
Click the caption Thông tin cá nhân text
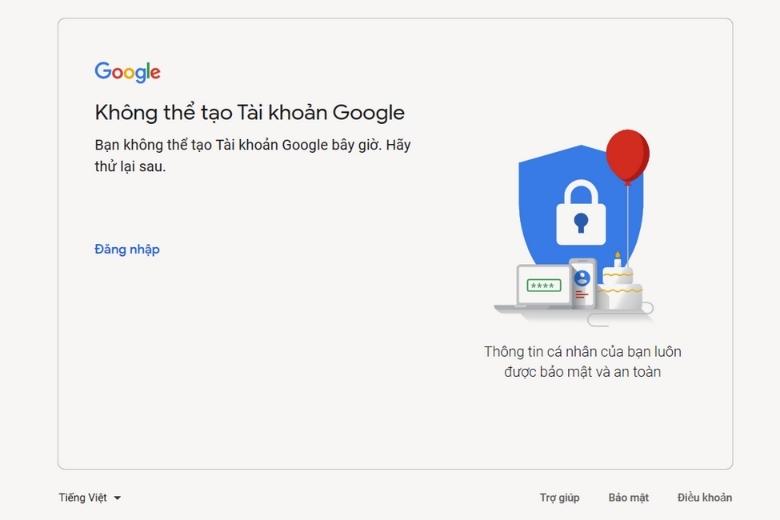coord(583,362)
